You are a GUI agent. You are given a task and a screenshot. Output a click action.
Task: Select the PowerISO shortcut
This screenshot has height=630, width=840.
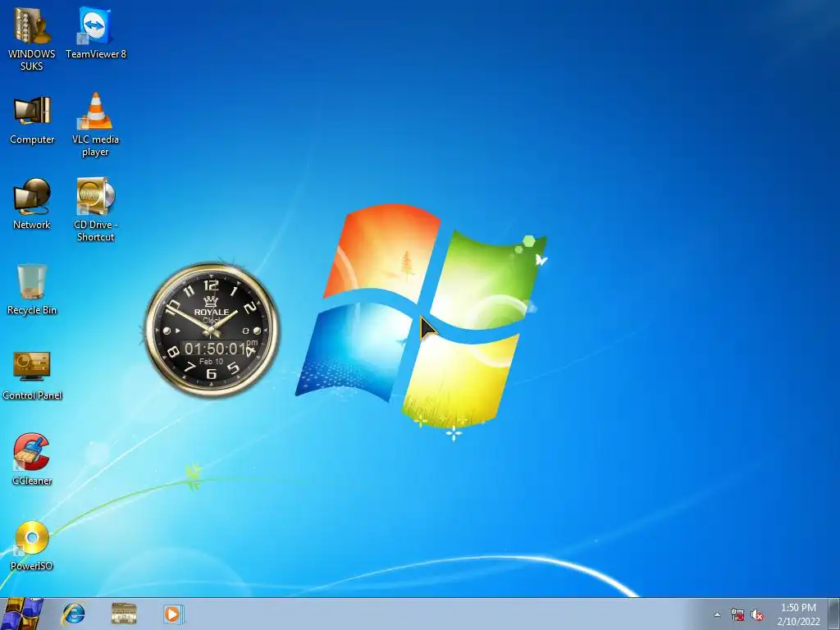point(32,545)
